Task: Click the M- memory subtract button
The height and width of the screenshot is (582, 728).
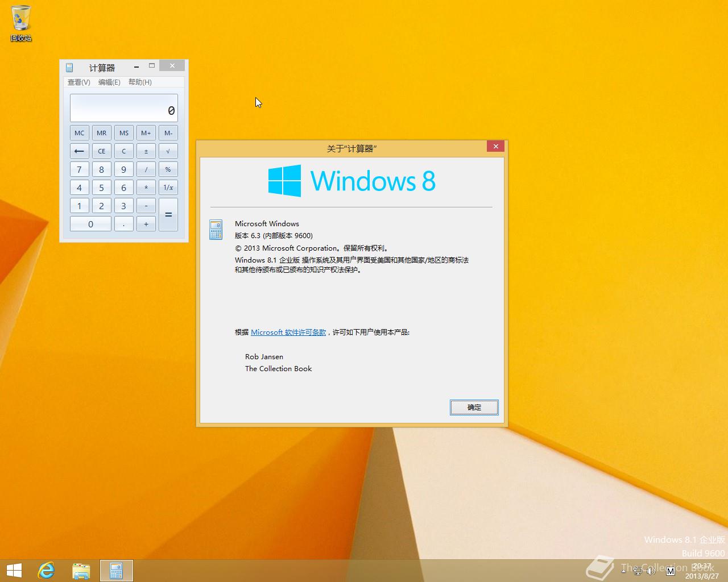Action: (168, 133)
